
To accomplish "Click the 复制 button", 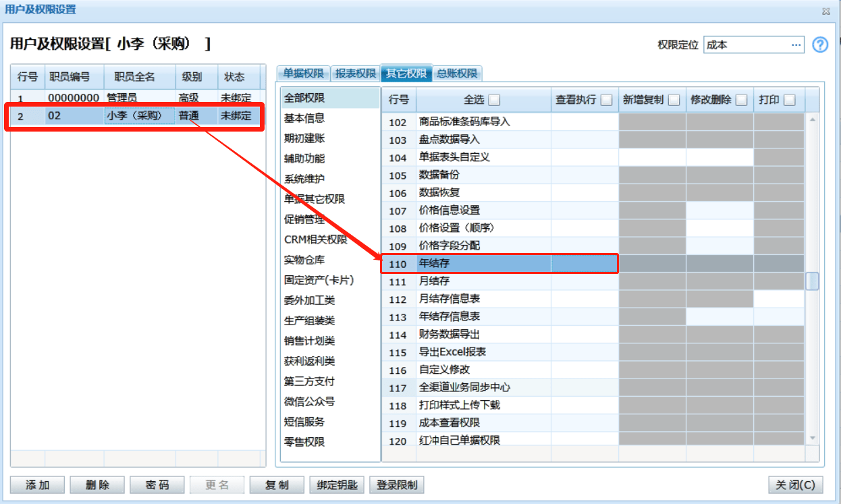I will [277, 485].
